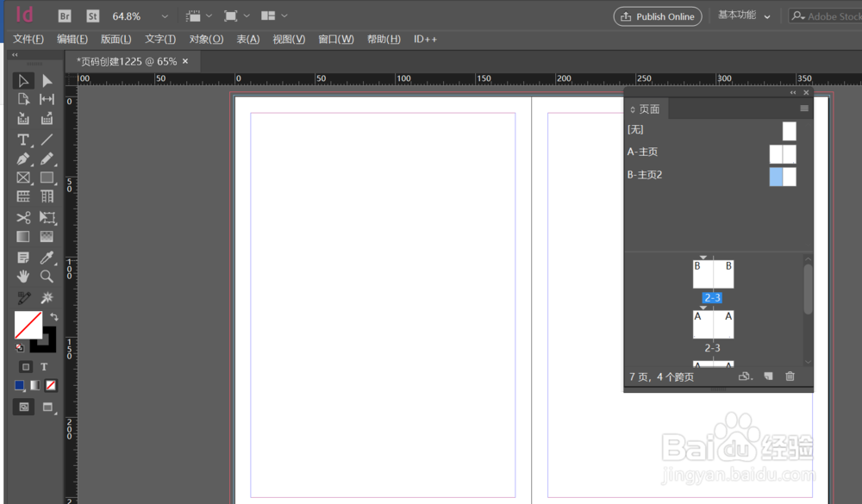Pick the Pen tool
This screenshot has height=504, width=862.
[23, 159]
